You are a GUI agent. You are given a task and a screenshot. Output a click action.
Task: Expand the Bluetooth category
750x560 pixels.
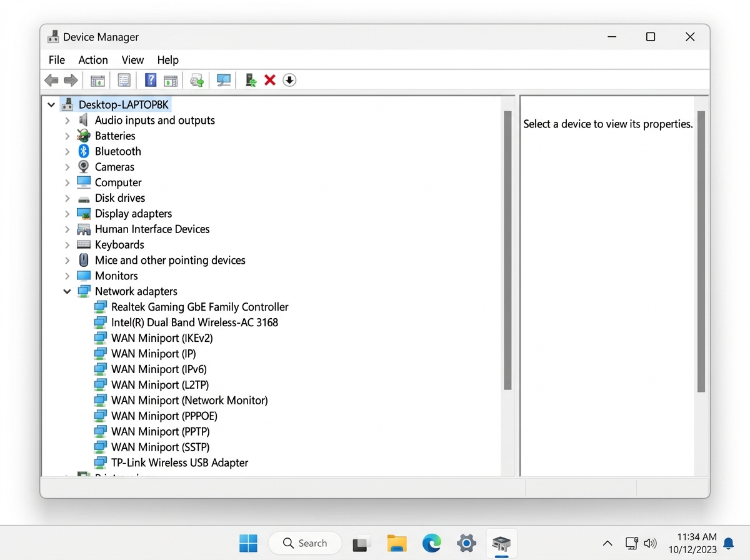point(67,151)
